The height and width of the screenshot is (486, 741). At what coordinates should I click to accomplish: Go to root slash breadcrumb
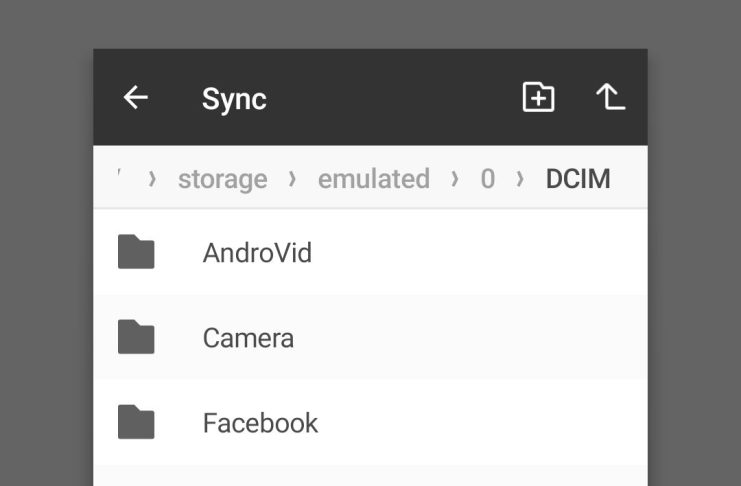120,174
